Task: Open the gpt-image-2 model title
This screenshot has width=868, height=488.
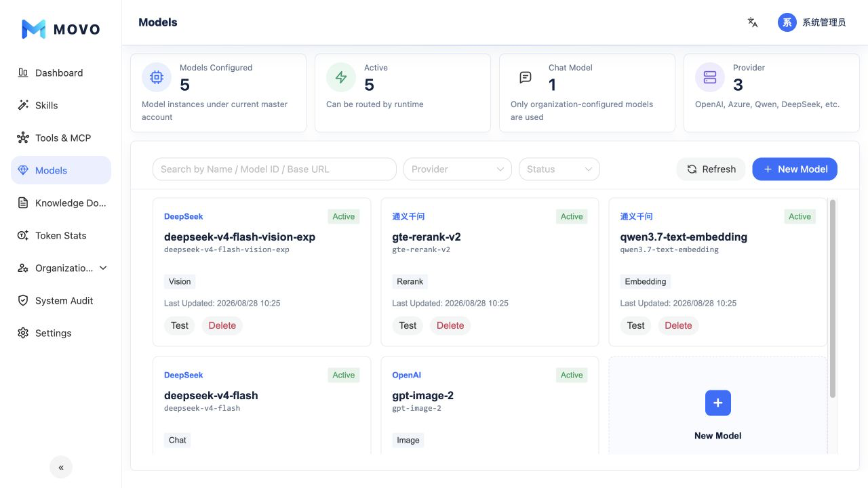Action: (x=423, y=395)
